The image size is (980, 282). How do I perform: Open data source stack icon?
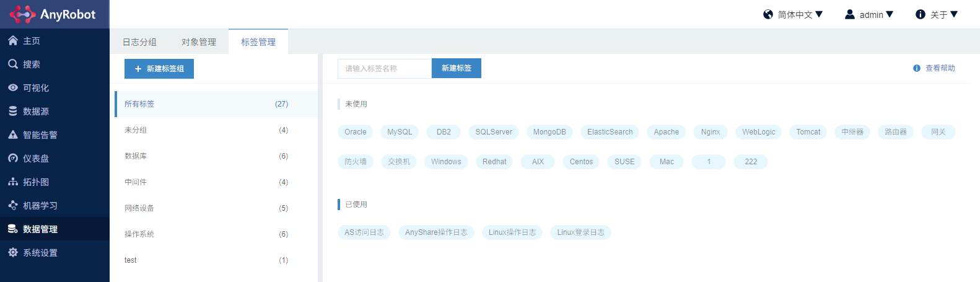coord(13,112)
